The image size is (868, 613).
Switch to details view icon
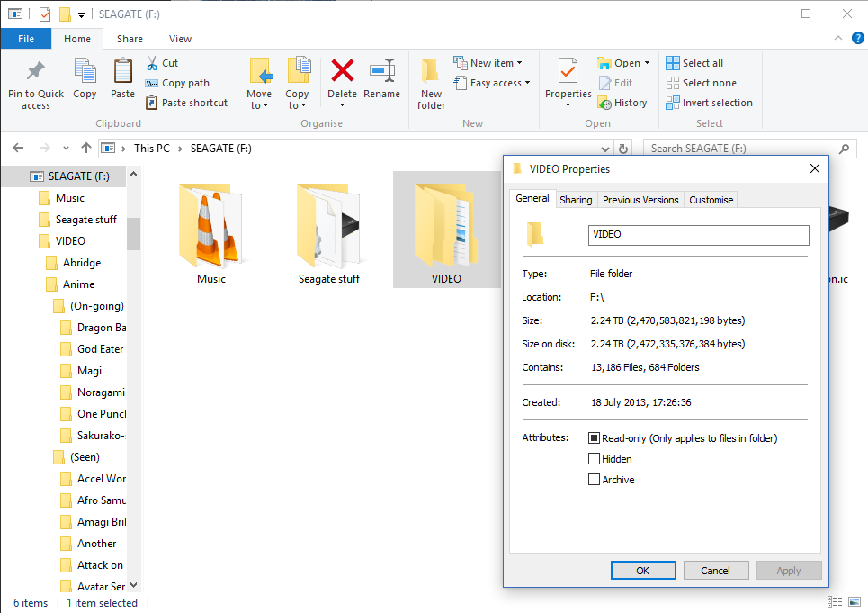coord(835,602)
